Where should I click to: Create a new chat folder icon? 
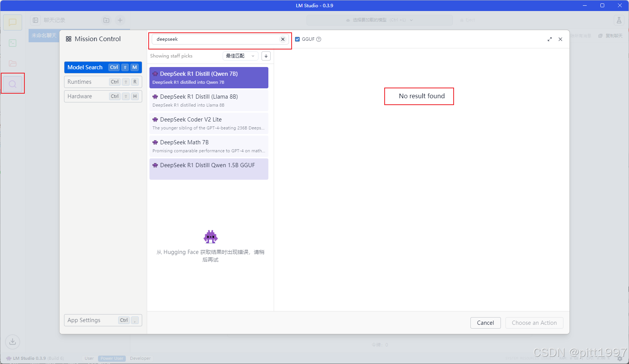point(106,20)
